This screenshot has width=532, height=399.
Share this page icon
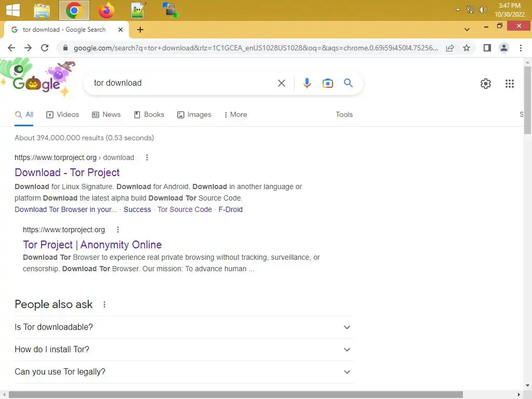pos(450,48)
